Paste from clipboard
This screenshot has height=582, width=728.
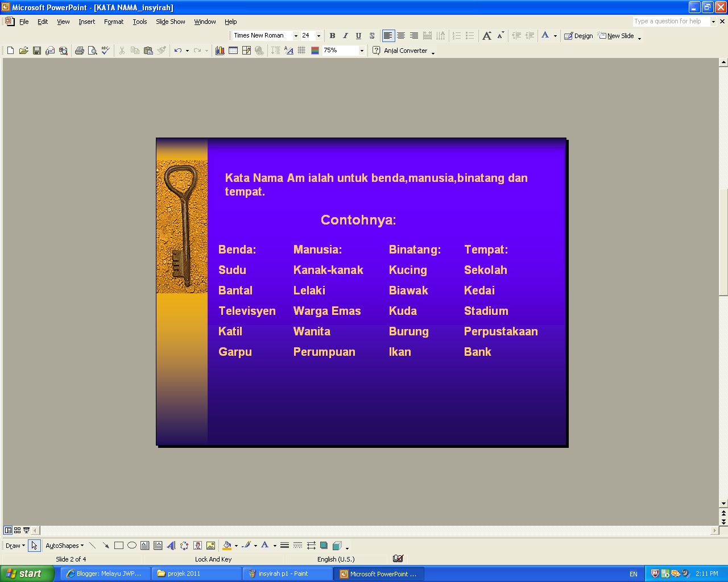click(148, 51)
